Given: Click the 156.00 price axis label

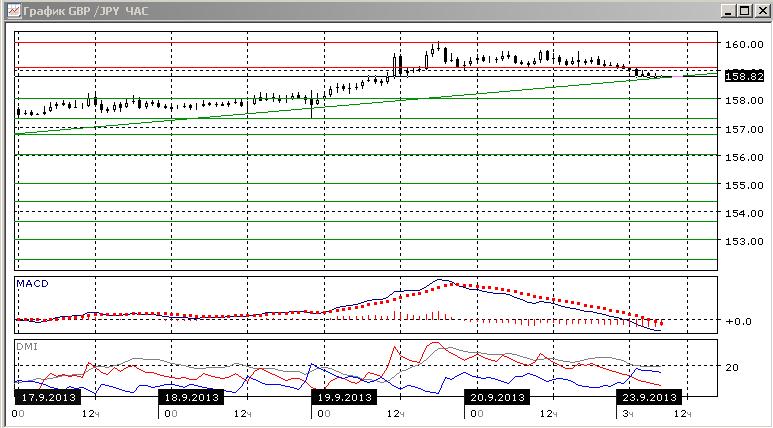Looking at the screenshot, I should [744, 157].
